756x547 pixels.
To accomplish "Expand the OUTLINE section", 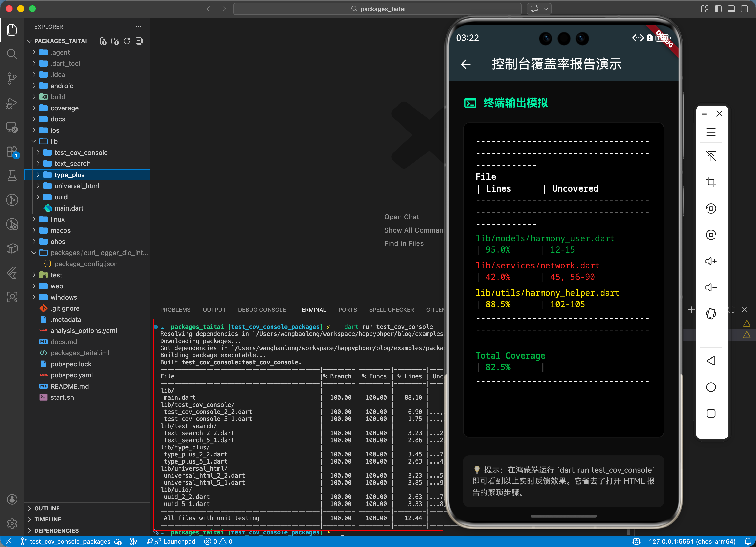I will pyautogui.click(x=47, y=508).
